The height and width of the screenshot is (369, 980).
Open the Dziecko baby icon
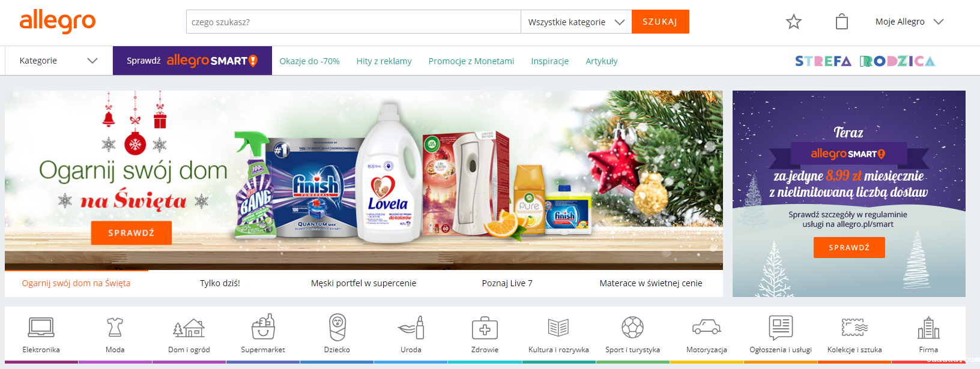tap(337, 328)
